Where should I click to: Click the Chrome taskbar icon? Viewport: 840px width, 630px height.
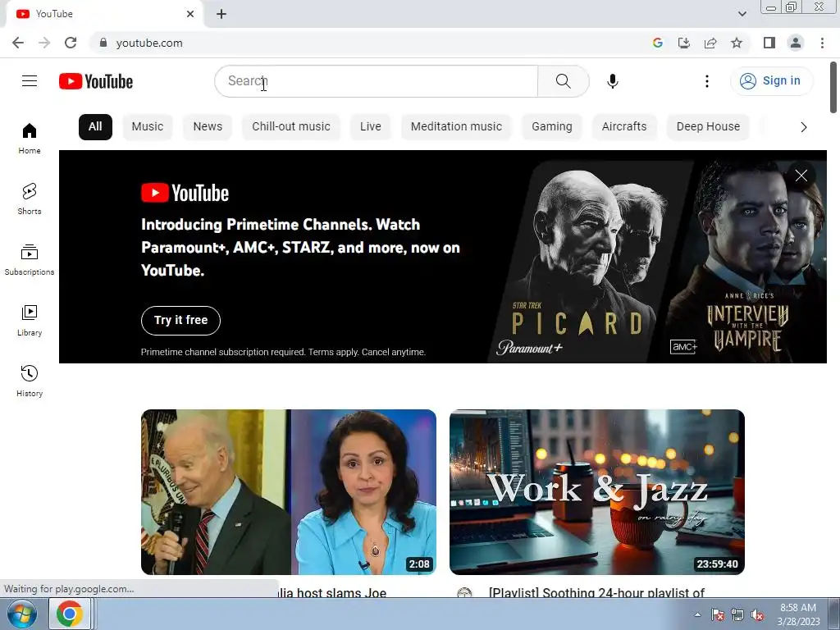point(70,614)
